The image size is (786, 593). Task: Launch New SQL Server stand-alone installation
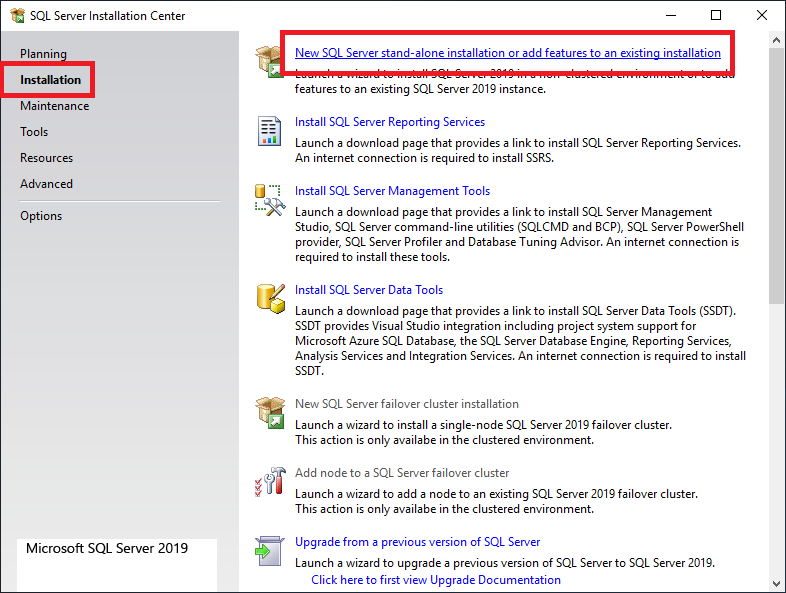pyautogui.click(x=507, y=53)
